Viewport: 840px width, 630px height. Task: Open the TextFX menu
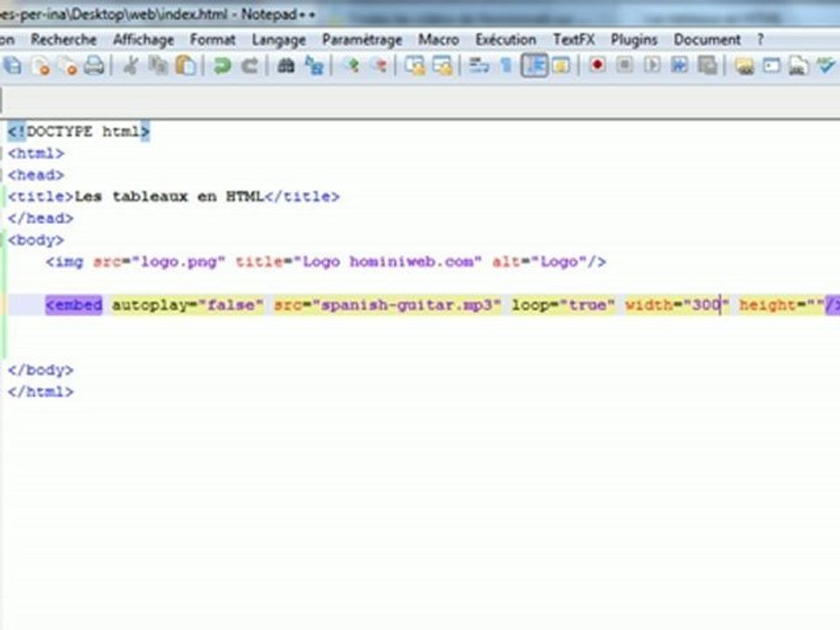pos(574,39)
